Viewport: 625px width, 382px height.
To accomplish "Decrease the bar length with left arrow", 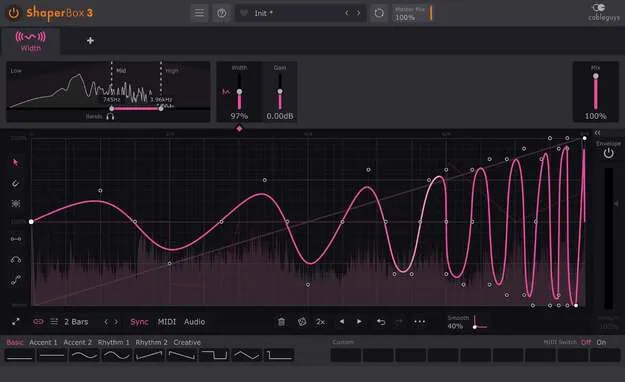I will coord(106,322).
